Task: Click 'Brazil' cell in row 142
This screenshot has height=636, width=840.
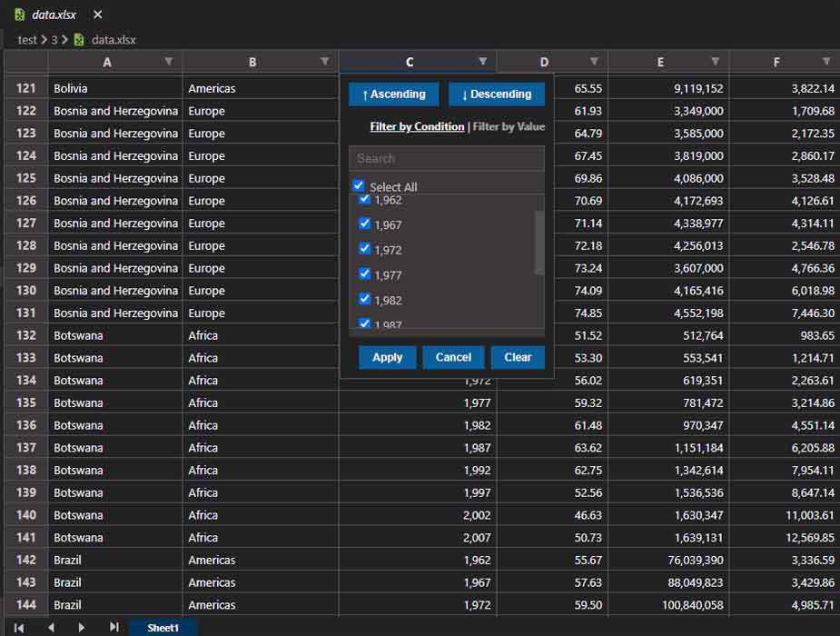Action: [x=115, y=560]
